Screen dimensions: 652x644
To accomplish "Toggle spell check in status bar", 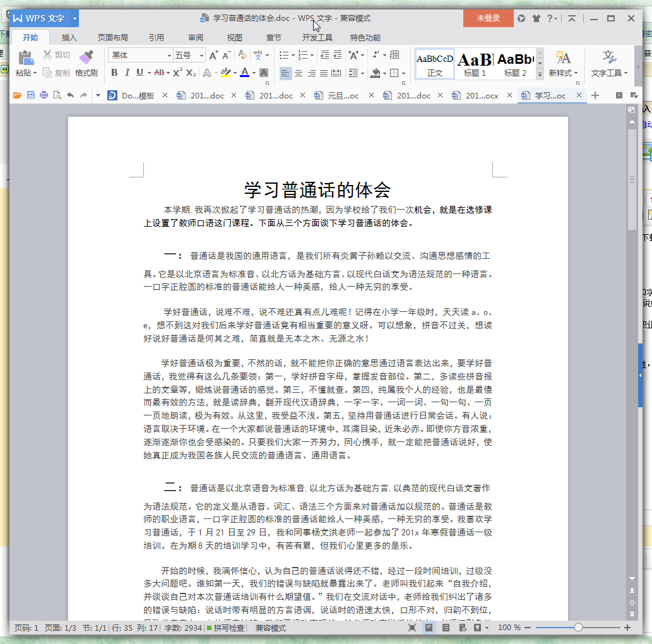I will point(225,628).
